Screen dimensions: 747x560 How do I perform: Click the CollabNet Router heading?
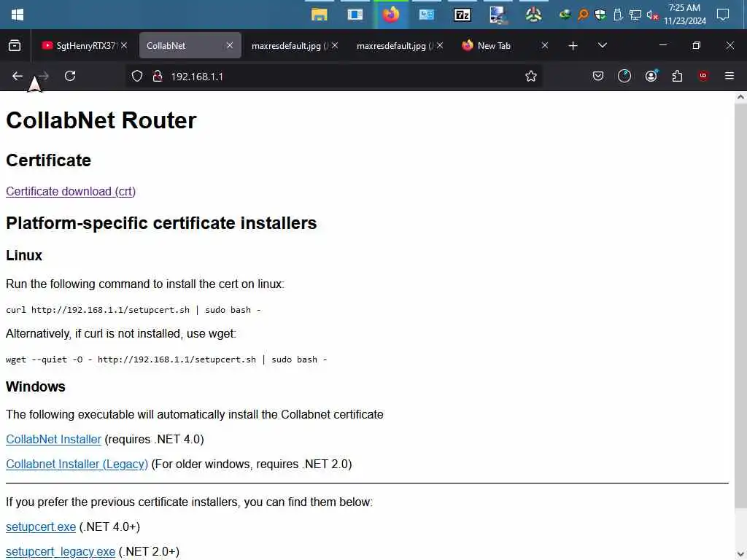[x=101, y=120]
